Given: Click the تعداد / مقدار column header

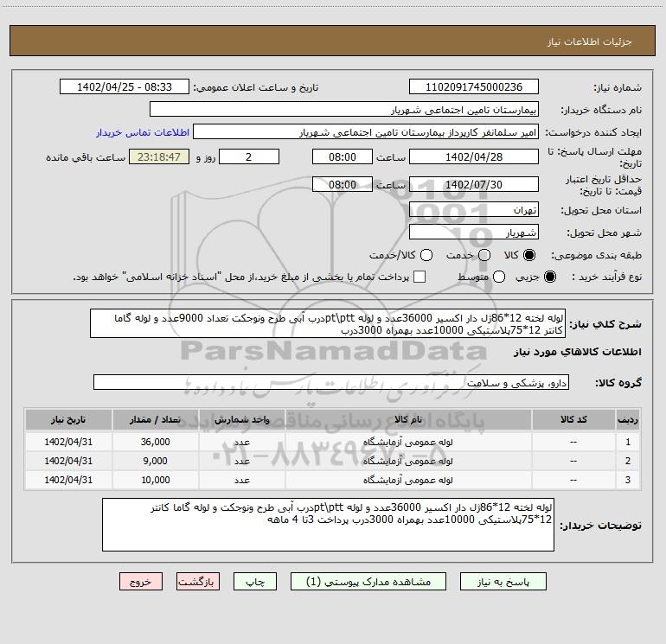Looking at the screenshot, I should (x=155, y=420).
